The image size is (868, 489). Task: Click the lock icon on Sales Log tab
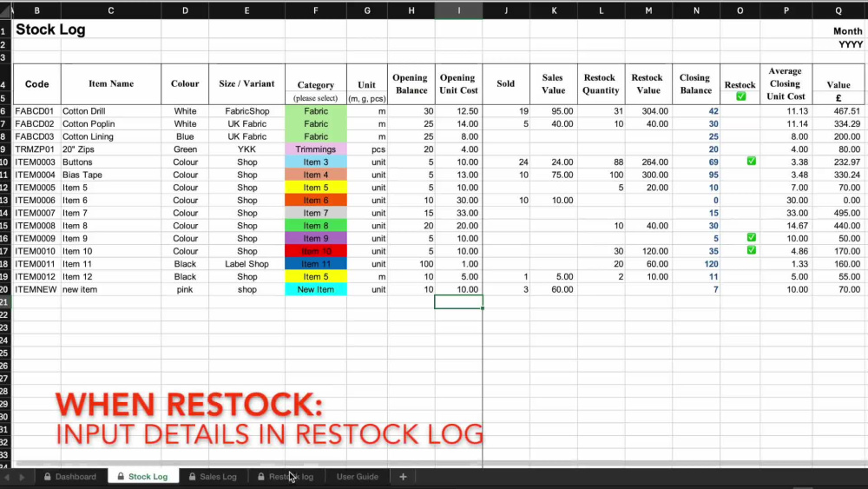pos(192,476)
